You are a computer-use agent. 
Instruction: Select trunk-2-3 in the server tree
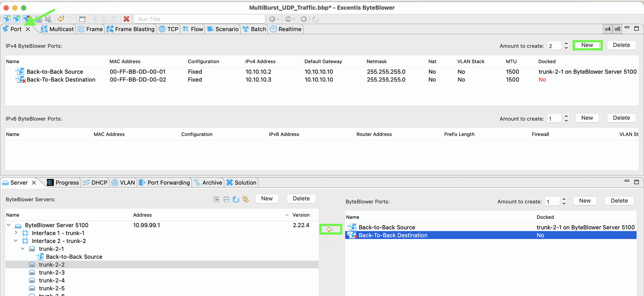pos(52,273)
